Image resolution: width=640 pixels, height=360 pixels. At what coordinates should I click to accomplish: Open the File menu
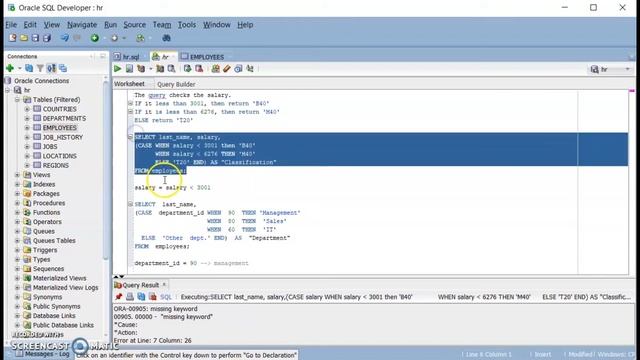(11, 25)
